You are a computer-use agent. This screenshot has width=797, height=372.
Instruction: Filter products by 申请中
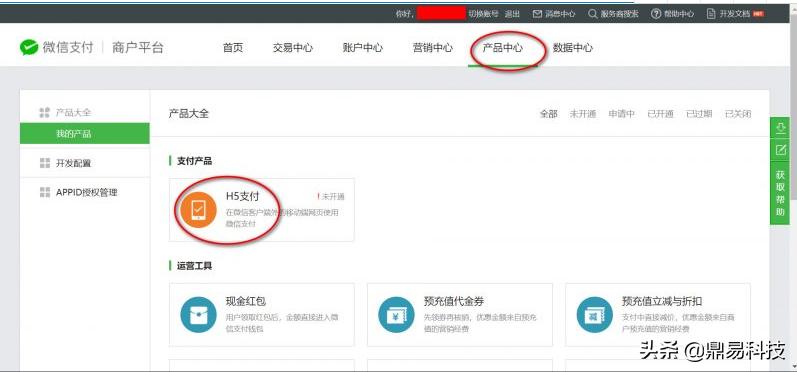(622, 114)
